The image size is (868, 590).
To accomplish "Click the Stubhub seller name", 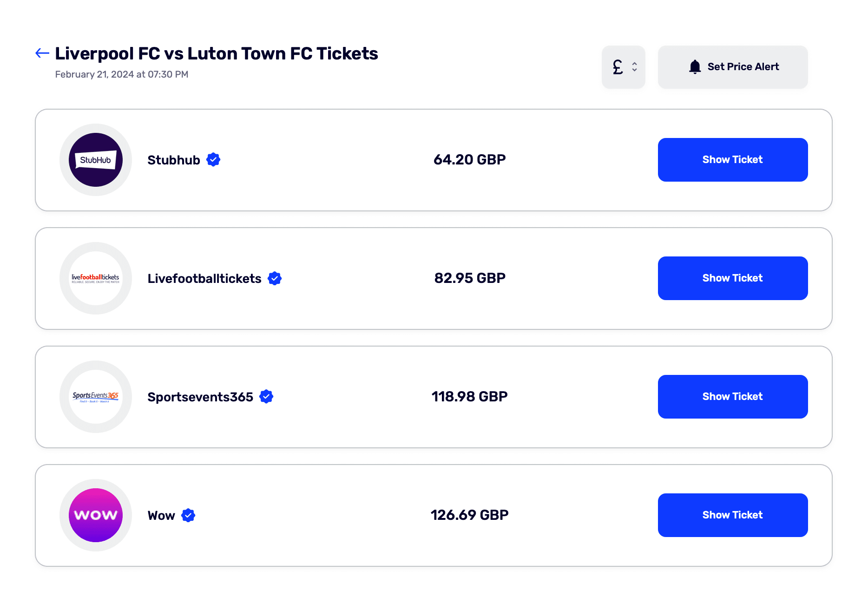I will (x=174, y=160).
